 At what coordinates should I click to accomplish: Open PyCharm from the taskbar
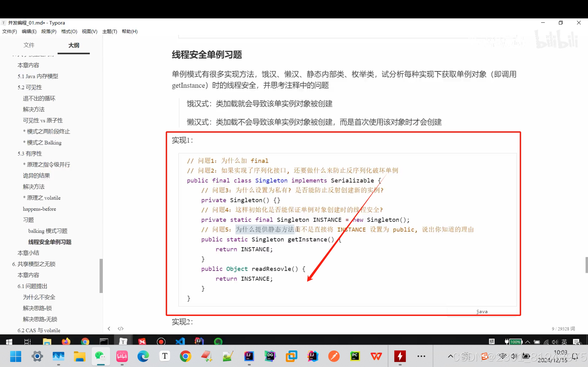(x=355, y=356)
